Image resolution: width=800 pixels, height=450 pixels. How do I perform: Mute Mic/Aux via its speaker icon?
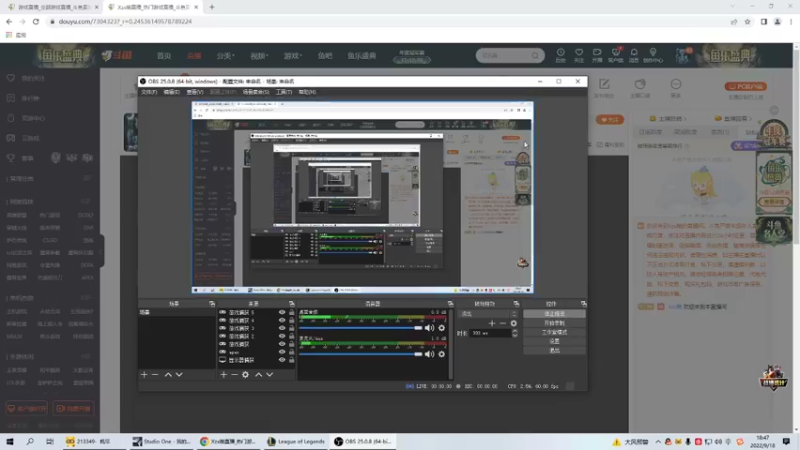click(x=430, y=354)
